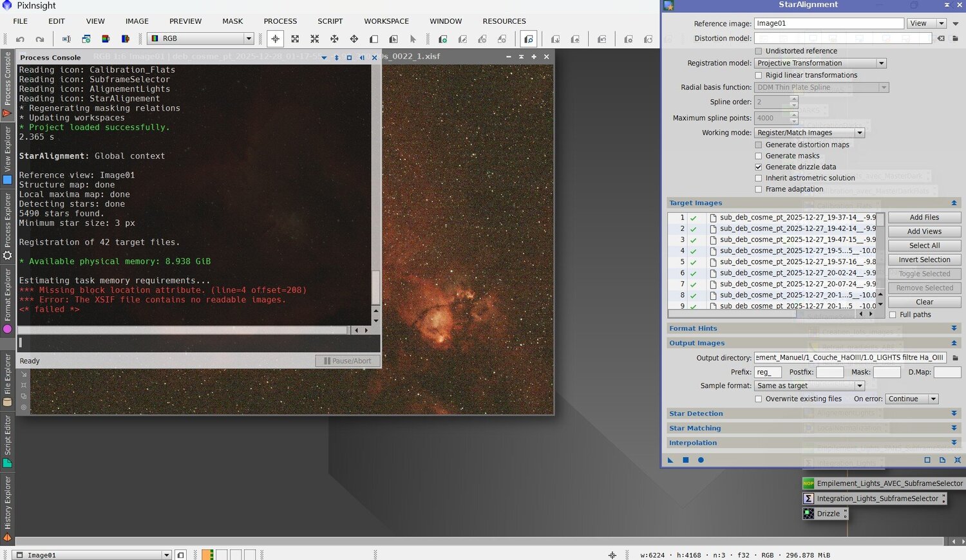Open the SCRIPT menu

click(330, 21)
